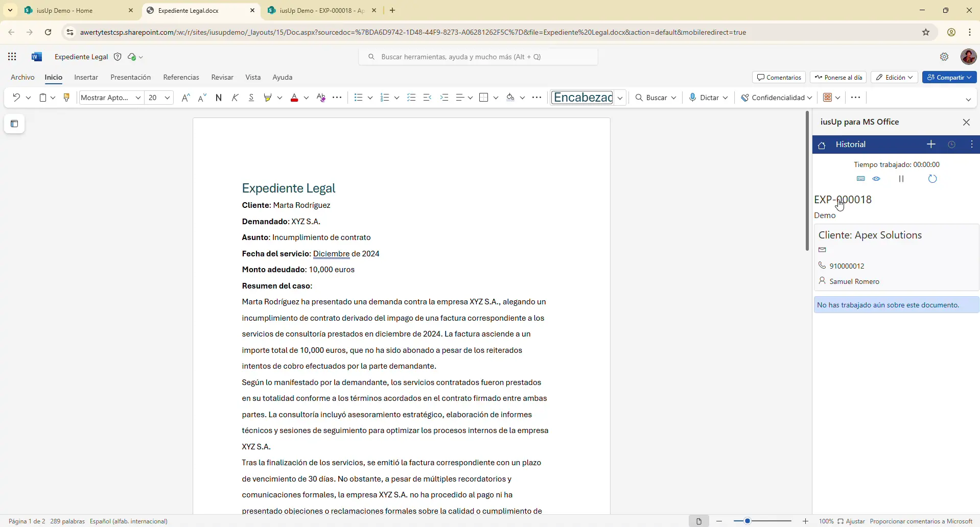Click the Format Painter brush icon
The image size is (980, 527).
pos(66,98)
